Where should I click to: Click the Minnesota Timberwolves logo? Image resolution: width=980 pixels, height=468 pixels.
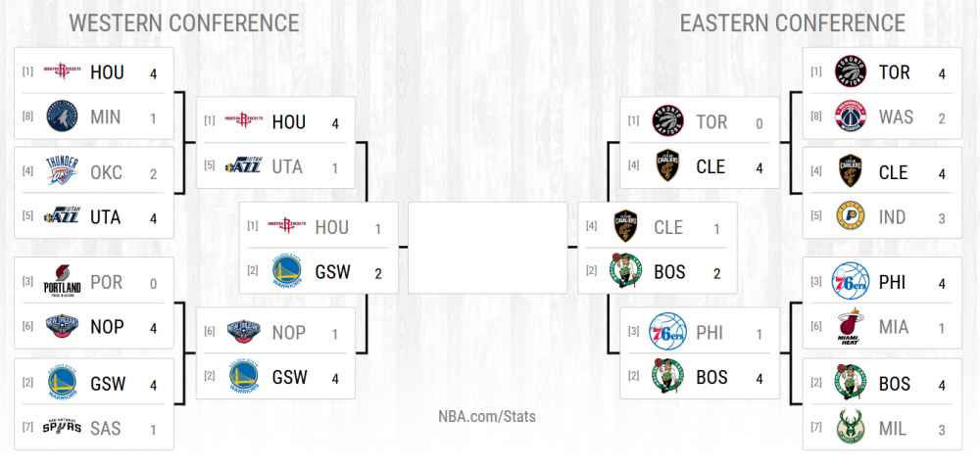pos(62,117)
